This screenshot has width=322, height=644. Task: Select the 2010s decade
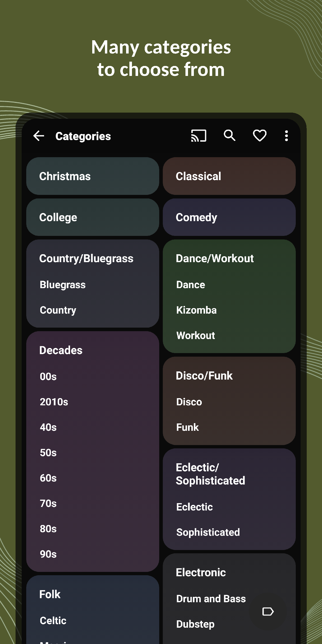pyautogui.click(x=54, y=402)
